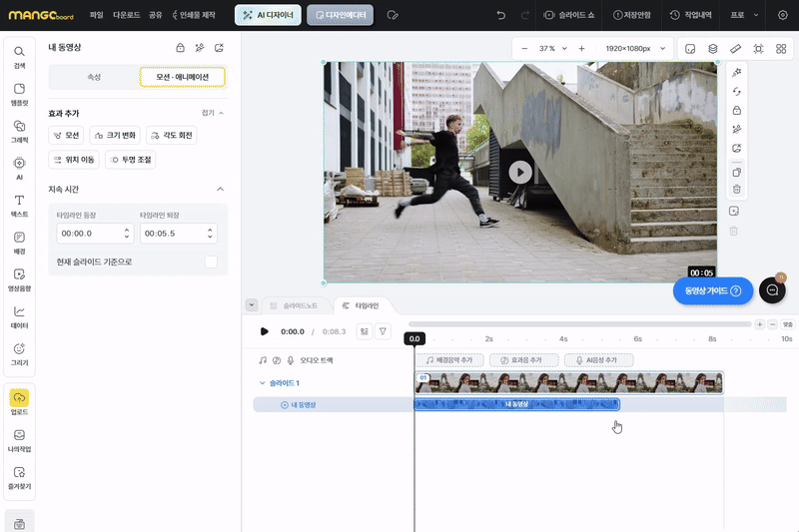The width and height of the screenshot is (799, 532).
Task: Click the ruler icon in canvas toolbar
Action: [x=735, y=48]
